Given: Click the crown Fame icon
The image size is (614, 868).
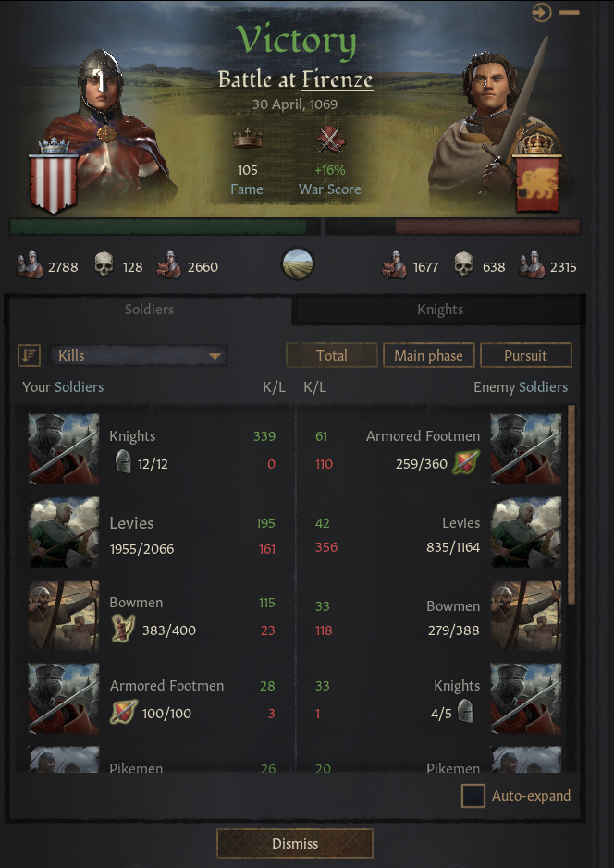Looking at the screenshot, I should point(248,138).
